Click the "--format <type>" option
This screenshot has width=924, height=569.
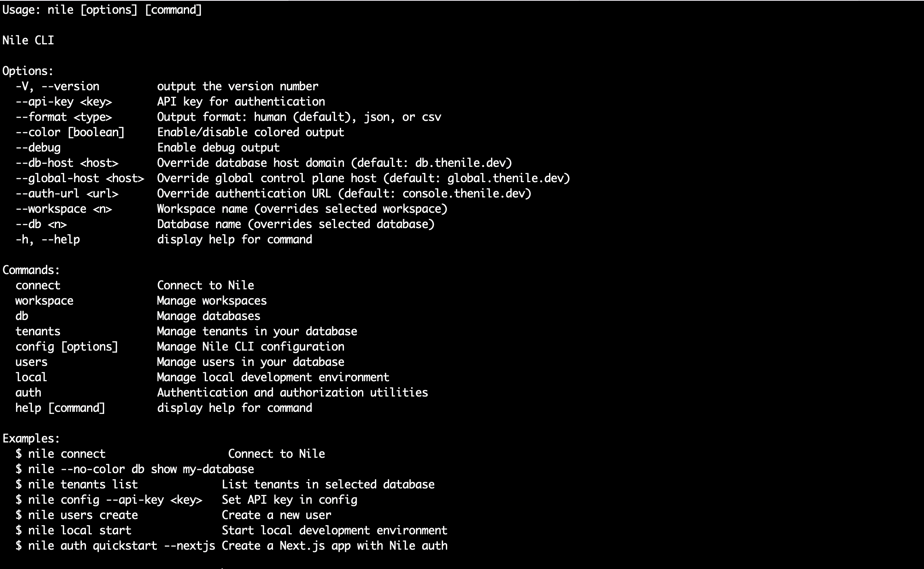coord(64,117)
